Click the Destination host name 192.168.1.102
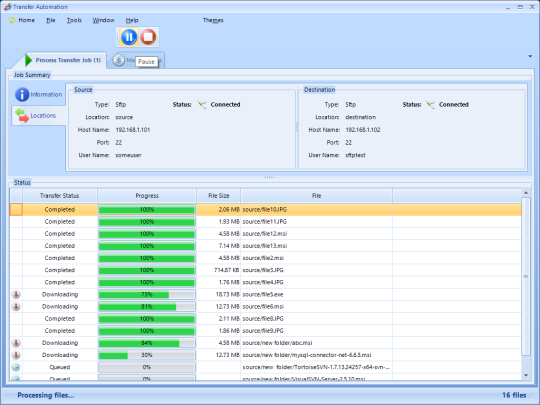 click(363, 130)
